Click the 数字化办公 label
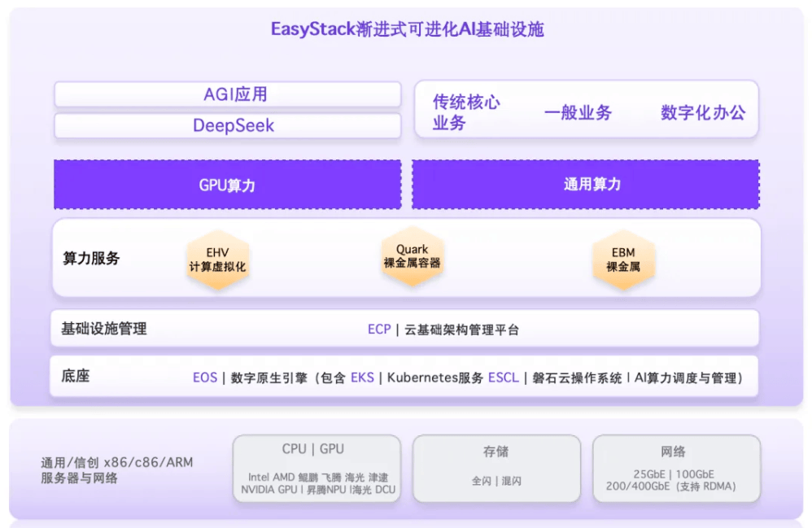Image resolution: width=812 pixels, height=528 pixels. coord(702,112)
